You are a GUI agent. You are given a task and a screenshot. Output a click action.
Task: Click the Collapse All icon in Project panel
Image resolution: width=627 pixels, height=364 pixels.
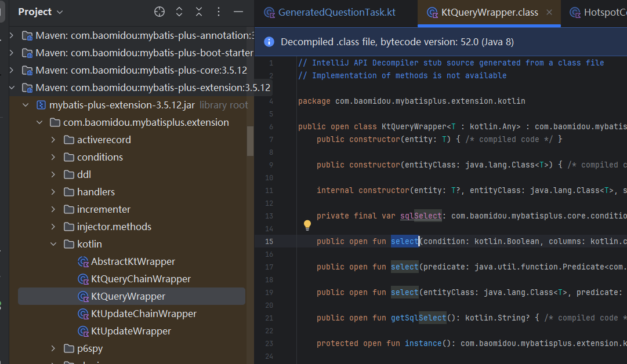(x=199, y=12)
